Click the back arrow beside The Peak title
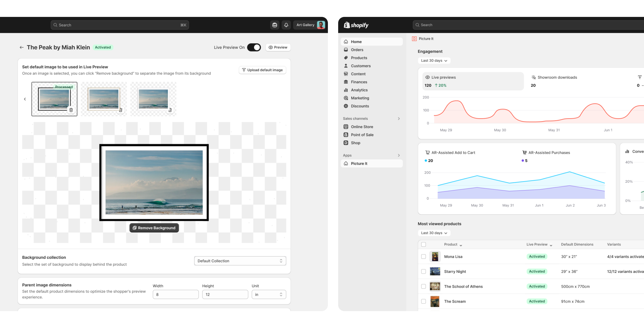Image resolution: width=644 pixels, height=328 pixels. tap(22, 47)
